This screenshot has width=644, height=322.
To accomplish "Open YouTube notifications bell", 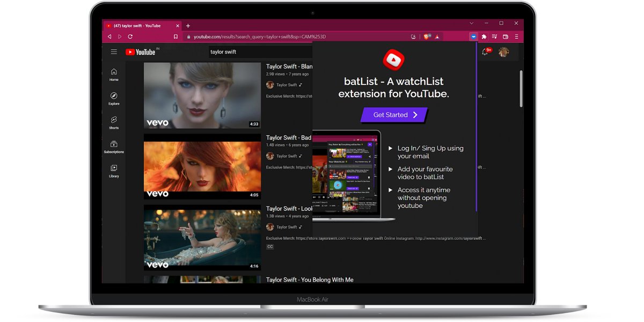I will point(486,52).
